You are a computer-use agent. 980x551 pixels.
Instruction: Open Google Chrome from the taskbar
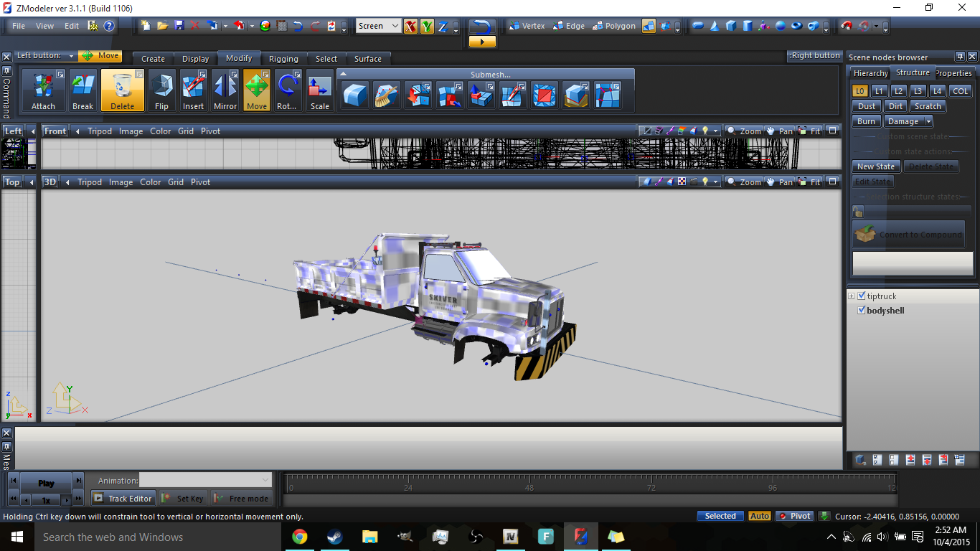tap(300, 537)
